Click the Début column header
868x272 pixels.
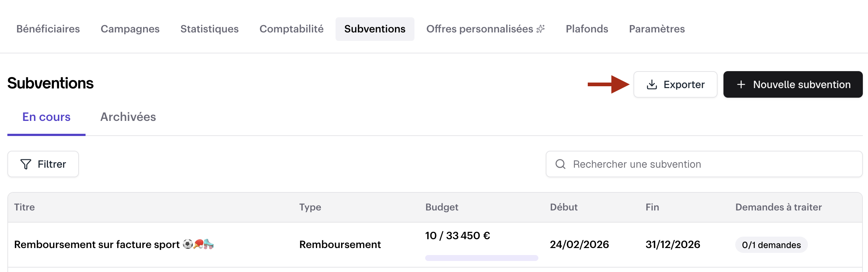(564, 207)
